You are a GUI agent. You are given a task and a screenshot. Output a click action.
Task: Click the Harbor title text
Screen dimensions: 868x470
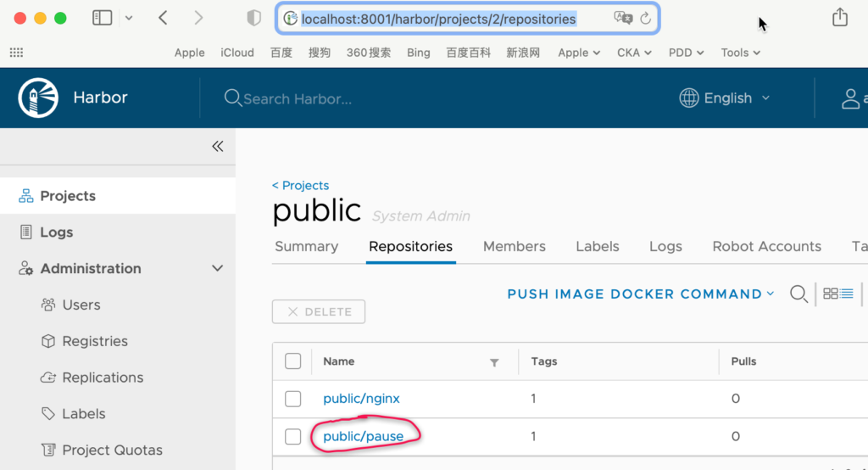100,98
